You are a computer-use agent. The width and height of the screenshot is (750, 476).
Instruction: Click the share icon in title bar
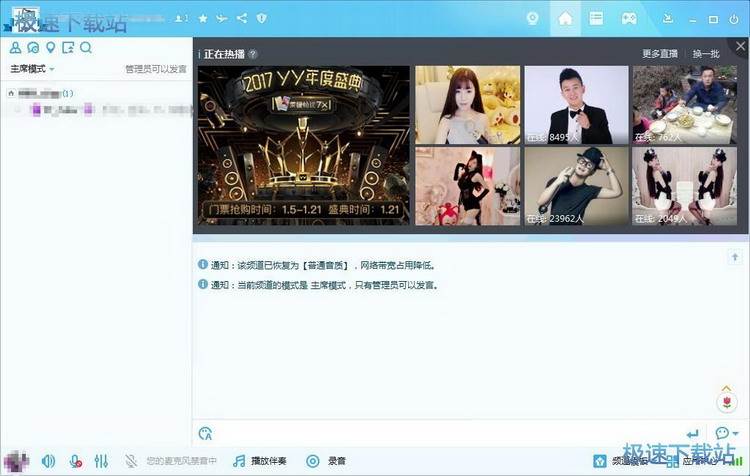point(242,18)
